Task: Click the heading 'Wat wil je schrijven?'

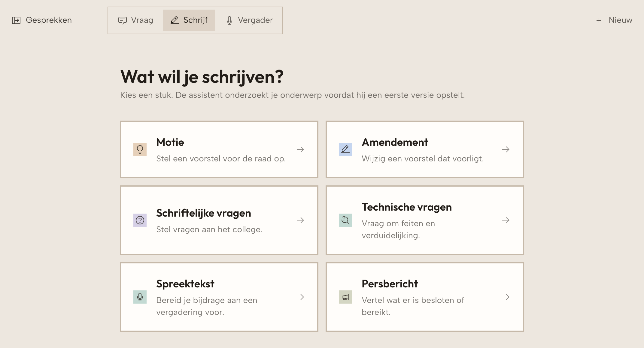Action: (202, 77)
